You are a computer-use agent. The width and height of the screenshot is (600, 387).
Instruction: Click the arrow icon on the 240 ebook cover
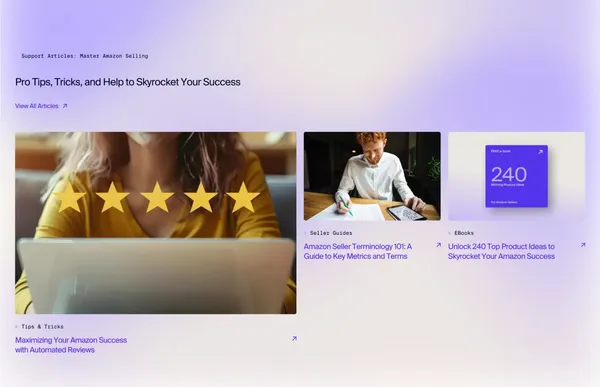click(x=540, y=152)
